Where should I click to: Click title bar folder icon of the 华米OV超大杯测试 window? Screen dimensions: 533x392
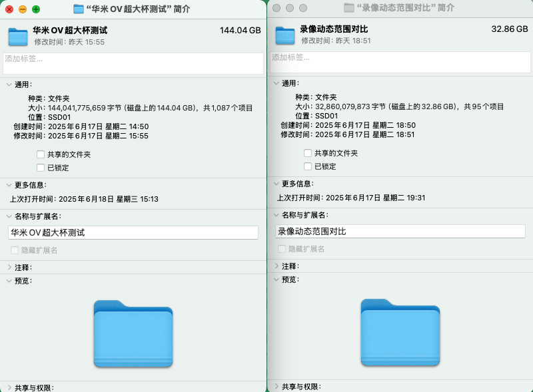click(79, 9)
